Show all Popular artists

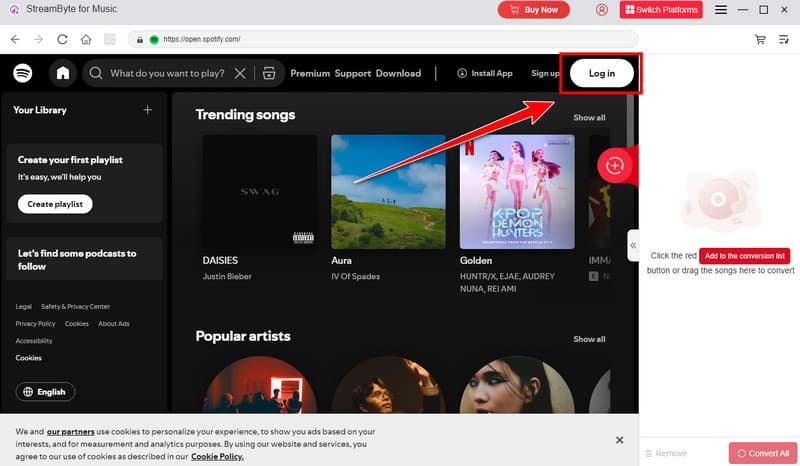coord(589,339)
